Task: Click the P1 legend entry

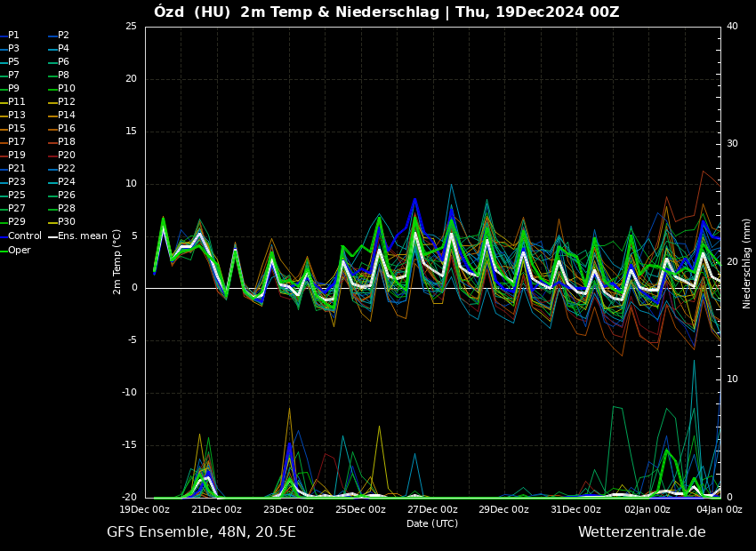Action: pyautogui.click(x=13, y=36)
